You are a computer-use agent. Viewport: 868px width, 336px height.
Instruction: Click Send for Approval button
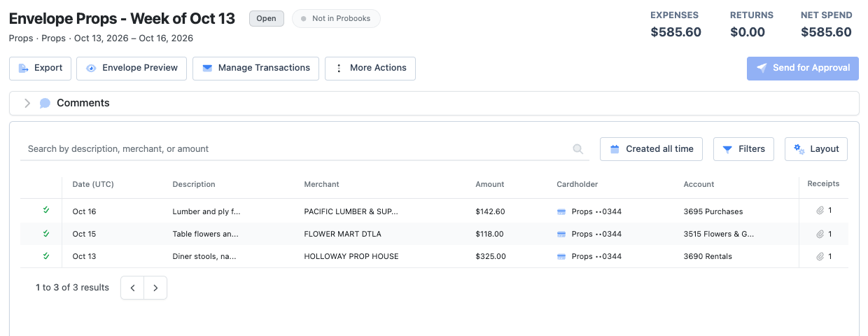tap(803, 69)
